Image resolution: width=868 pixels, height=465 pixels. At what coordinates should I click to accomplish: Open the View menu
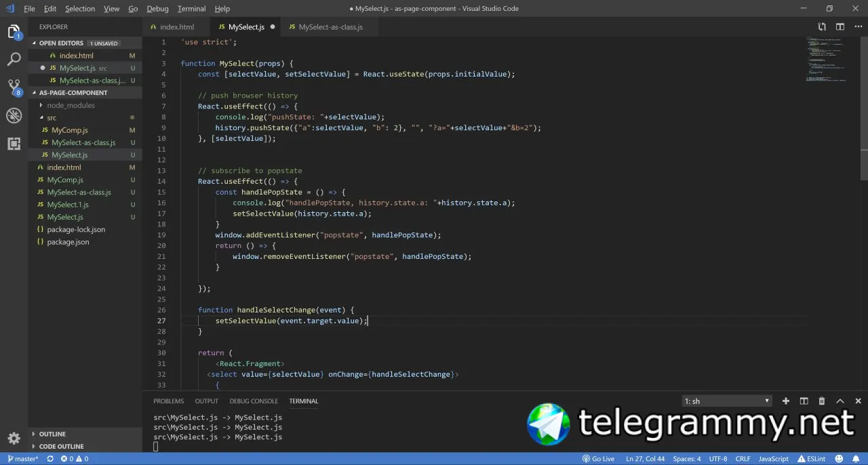[x=112, y=9]
